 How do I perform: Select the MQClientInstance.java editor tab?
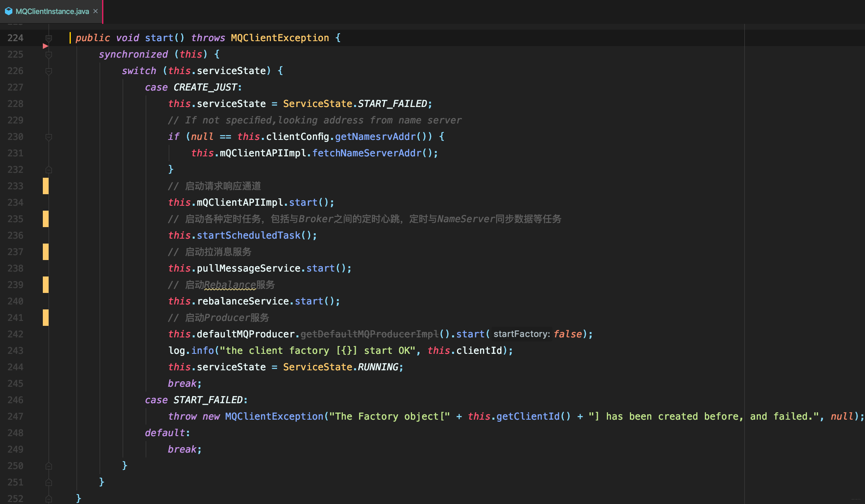click(52, 11)
